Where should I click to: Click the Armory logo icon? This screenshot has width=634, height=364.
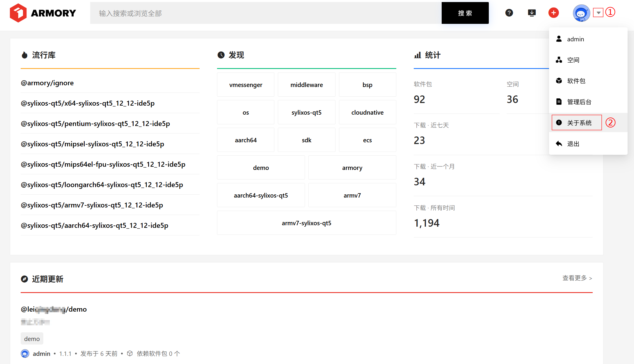click(18, 13)
